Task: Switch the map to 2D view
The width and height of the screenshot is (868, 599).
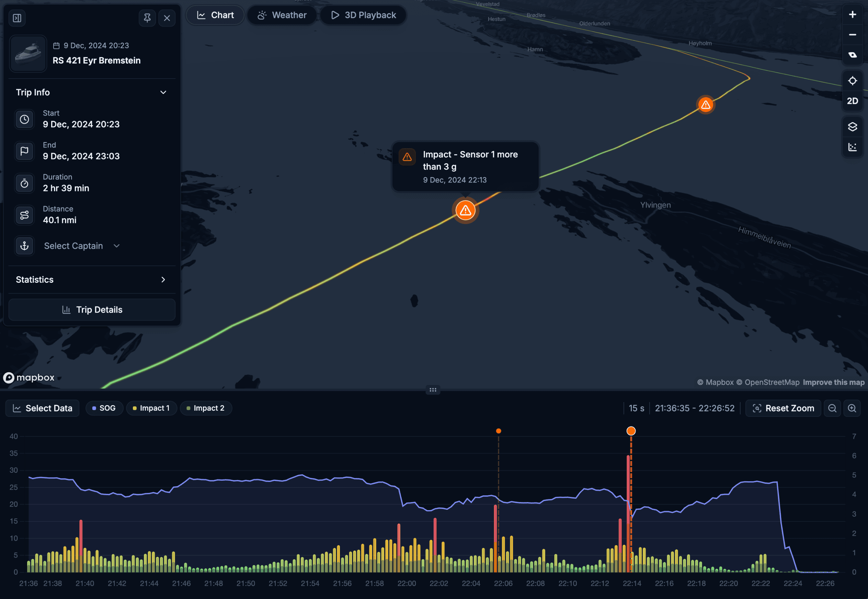Action: pyautogui.click(x=852, y=101)
